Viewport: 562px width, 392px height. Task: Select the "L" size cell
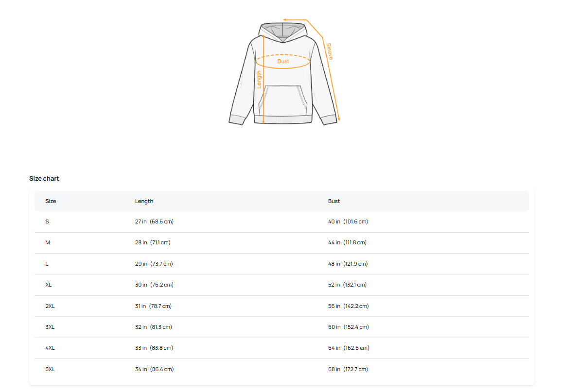pos(47,264)
